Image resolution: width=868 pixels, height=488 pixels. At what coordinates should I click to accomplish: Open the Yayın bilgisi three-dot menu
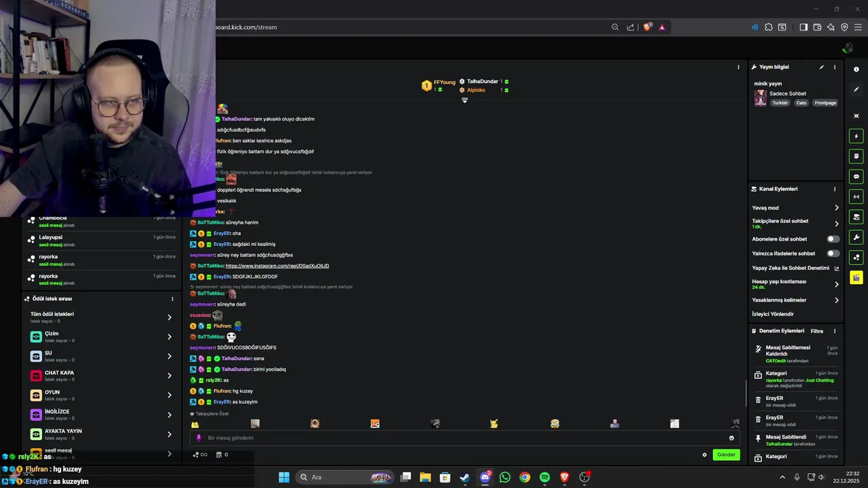(835, 67)
